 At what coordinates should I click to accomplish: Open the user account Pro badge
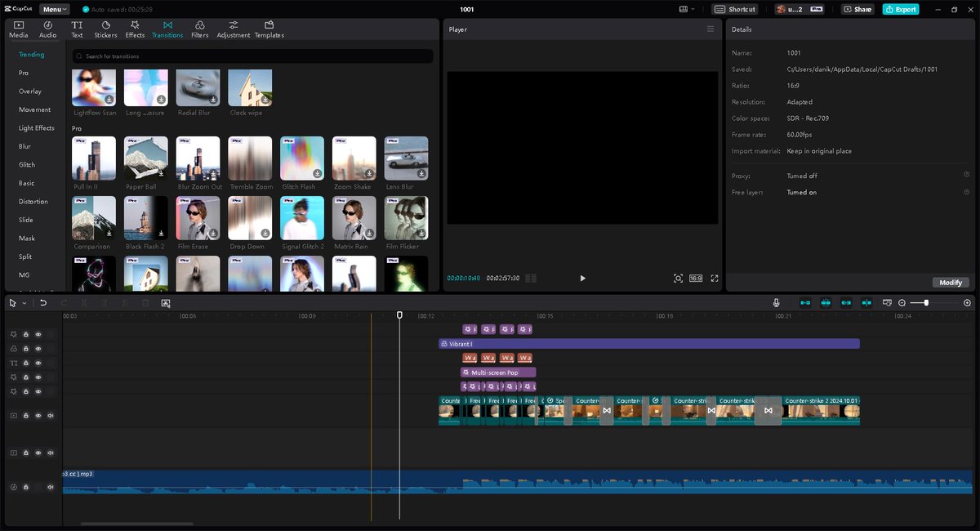coord(816,9)
